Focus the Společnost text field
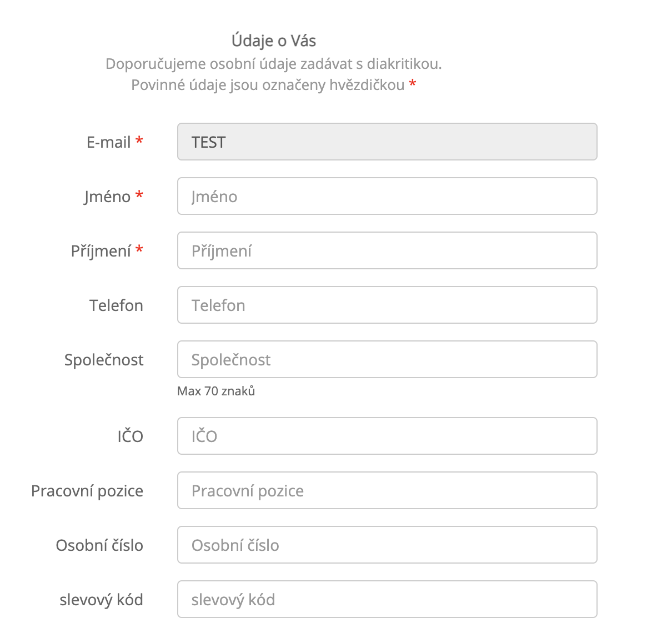Image resolution: width=672 pixels, height=643 pixels. click(x=387, y=359)
